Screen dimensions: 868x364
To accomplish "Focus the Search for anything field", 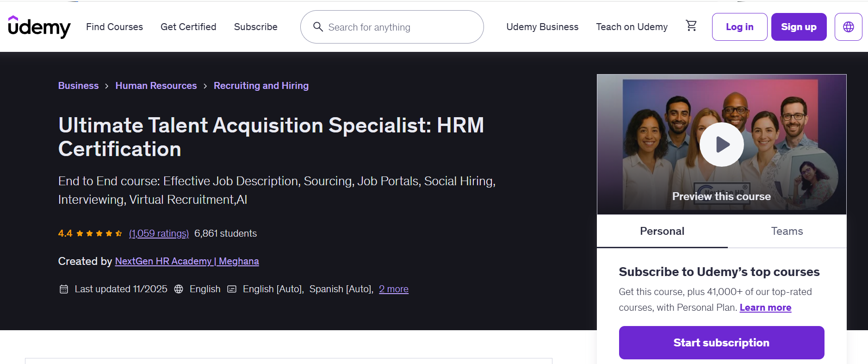I will coord(392,27).
